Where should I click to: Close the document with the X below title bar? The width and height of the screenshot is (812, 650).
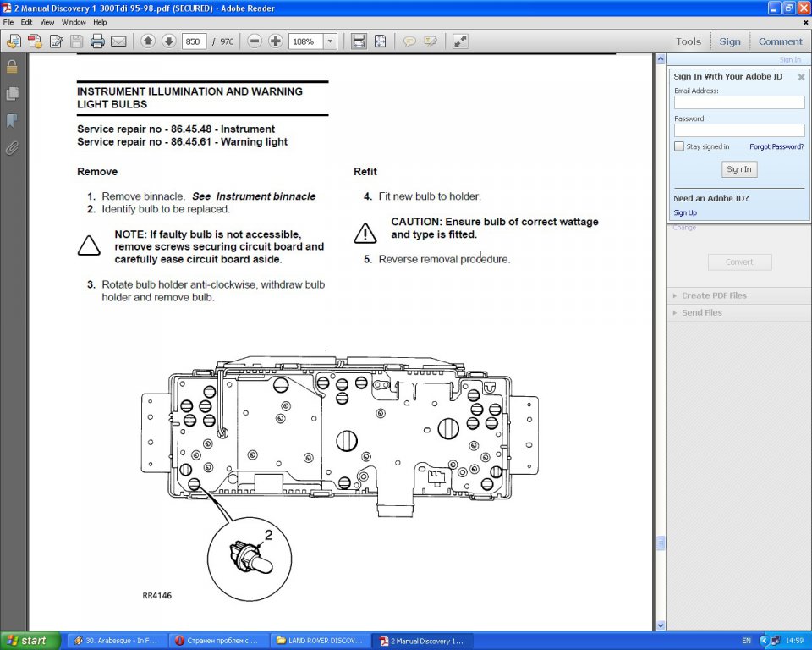click(806, 22)
